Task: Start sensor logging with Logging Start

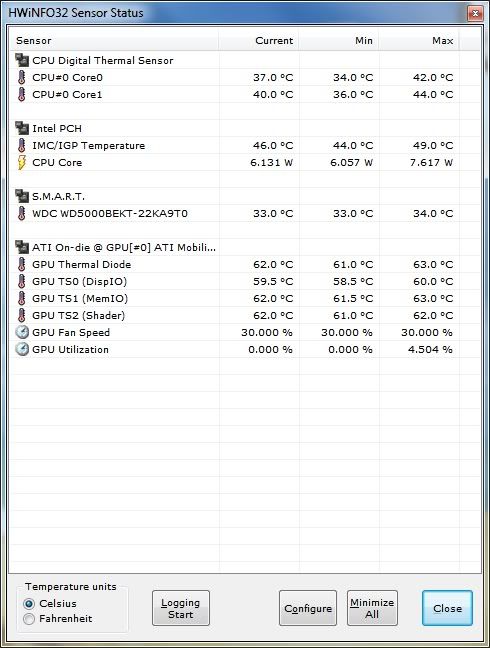Action: pyautogui.click(x=181, y=608)
